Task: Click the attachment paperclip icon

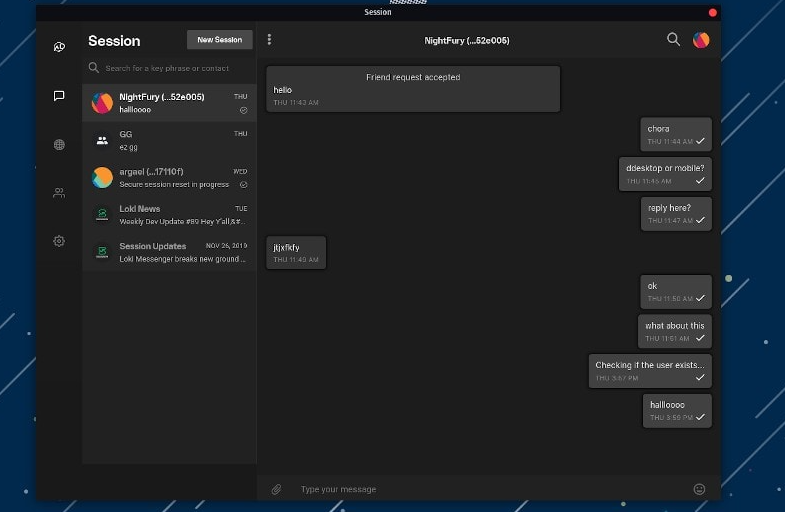Action: [276, 489]
